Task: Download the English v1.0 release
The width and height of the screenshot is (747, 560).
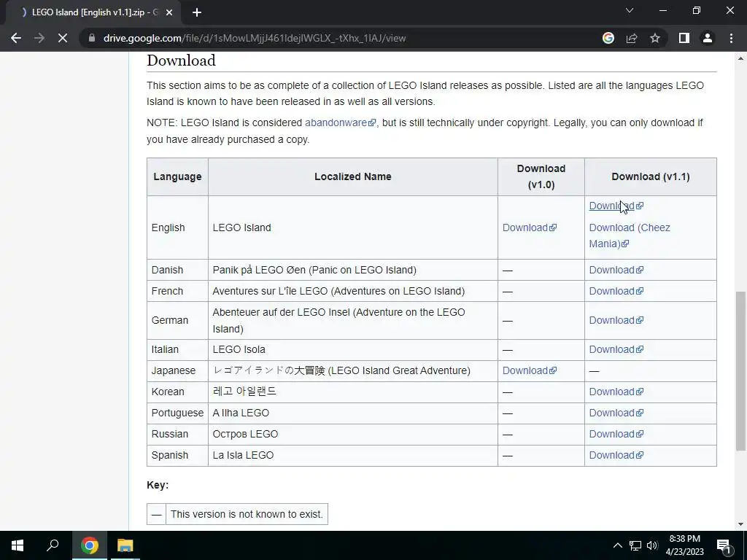Action: point(530,227)
